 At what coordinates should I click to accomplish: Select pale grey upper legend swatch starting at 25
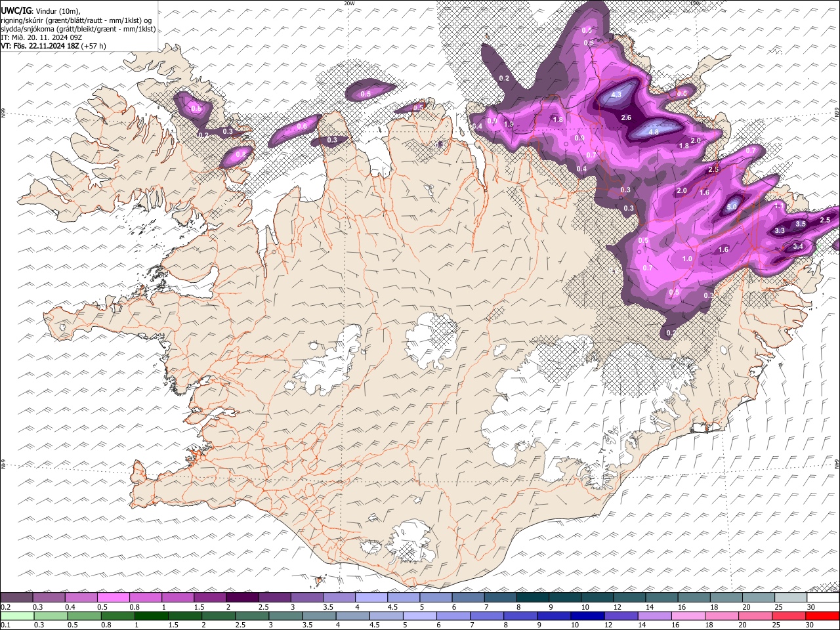(791, 598)
